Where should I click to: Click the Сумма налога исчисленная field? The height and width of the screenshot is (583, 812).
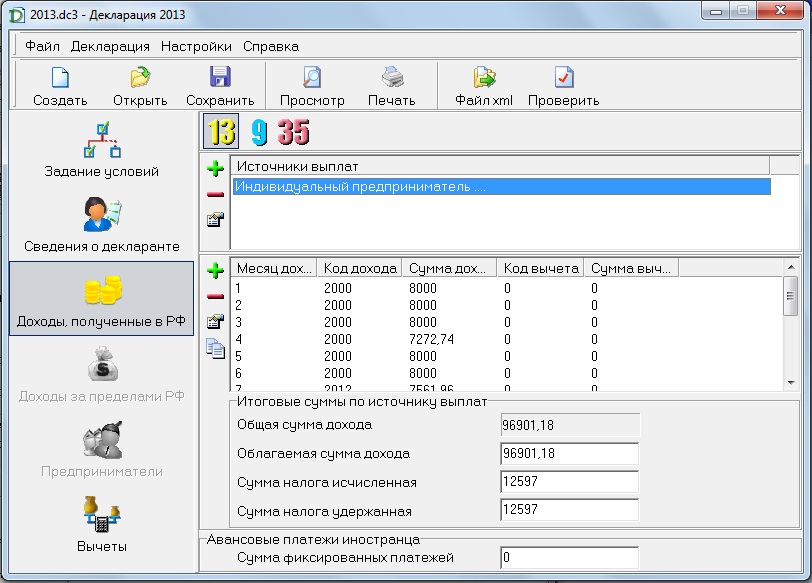[570, 482]
